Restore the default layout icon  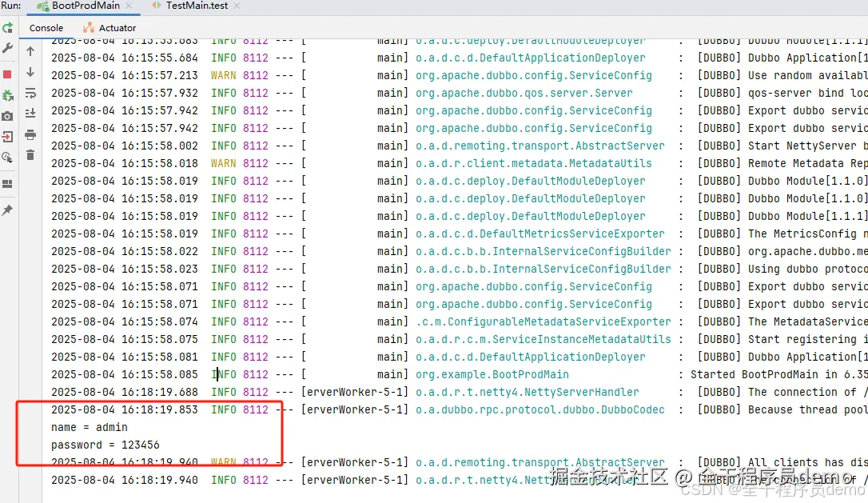coord(7,184)
